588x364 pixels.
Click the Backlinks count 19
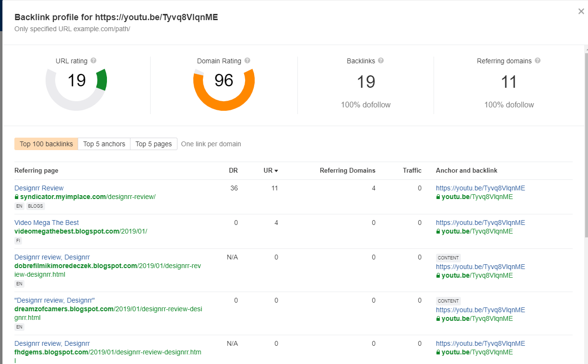[x=366, y=82]
